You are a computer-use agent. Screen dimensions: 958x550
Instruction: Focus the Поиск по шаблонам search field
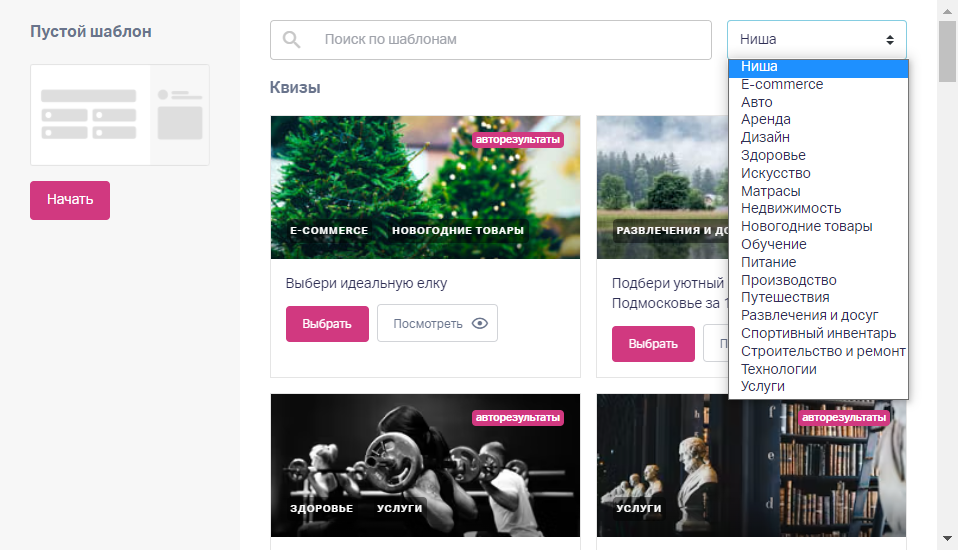491,40
